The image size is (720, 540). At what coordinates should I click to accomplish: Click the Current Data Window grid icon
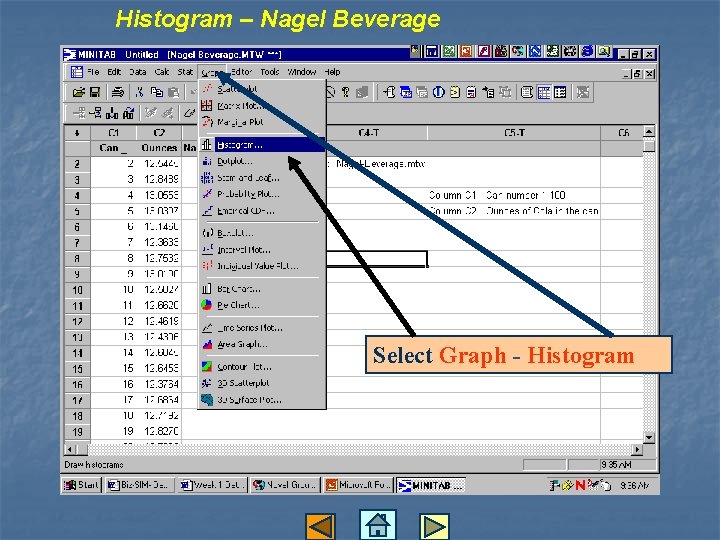[x=544, y=93]
